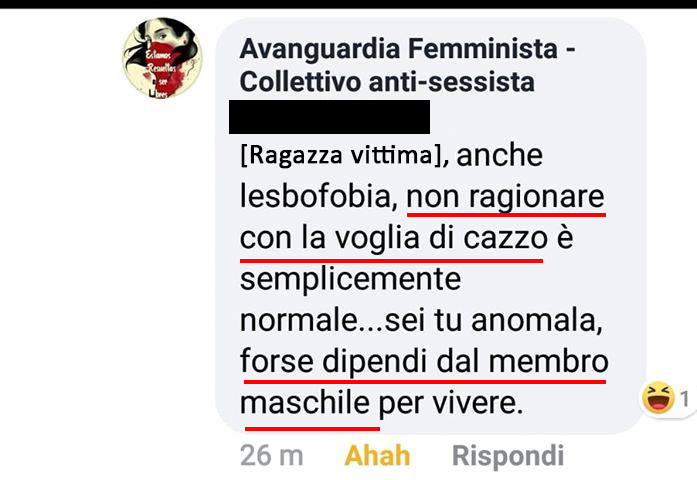697x480 pixels.
Task: Click the [Ragazza vittima] tagged name
Action: (x=341, y=156)
